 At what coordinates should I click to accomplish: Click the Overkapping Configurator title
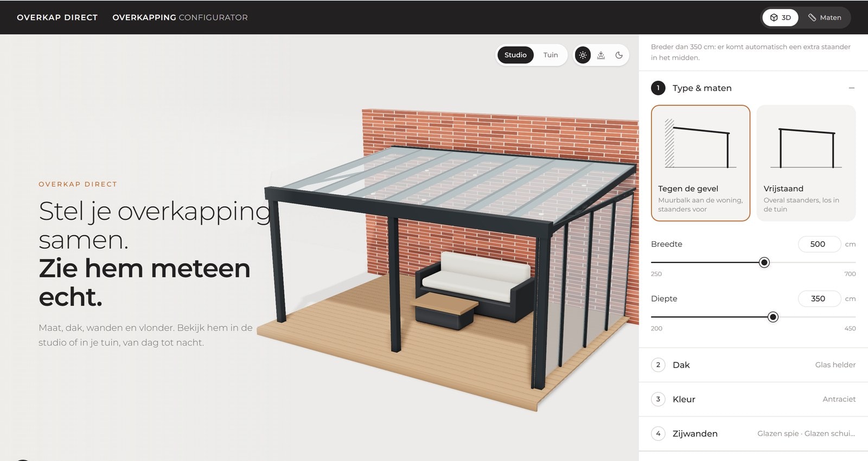pyautogui.click(x=180, y=17)
